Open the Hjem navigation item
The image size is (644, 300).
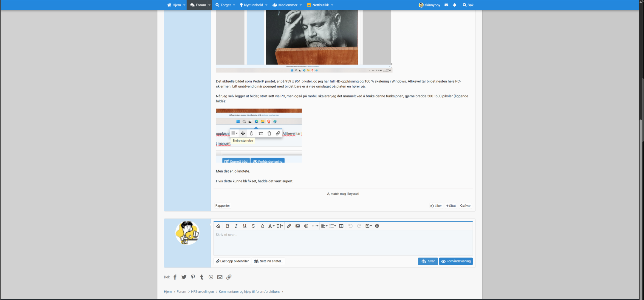174,5
